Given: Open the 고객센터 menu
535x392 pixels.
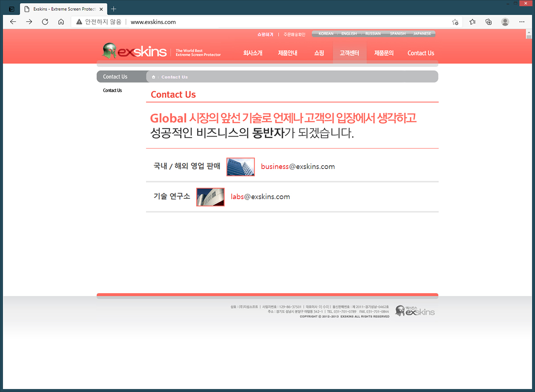Looking at the screenshot, I should click(x=349, y=53).
